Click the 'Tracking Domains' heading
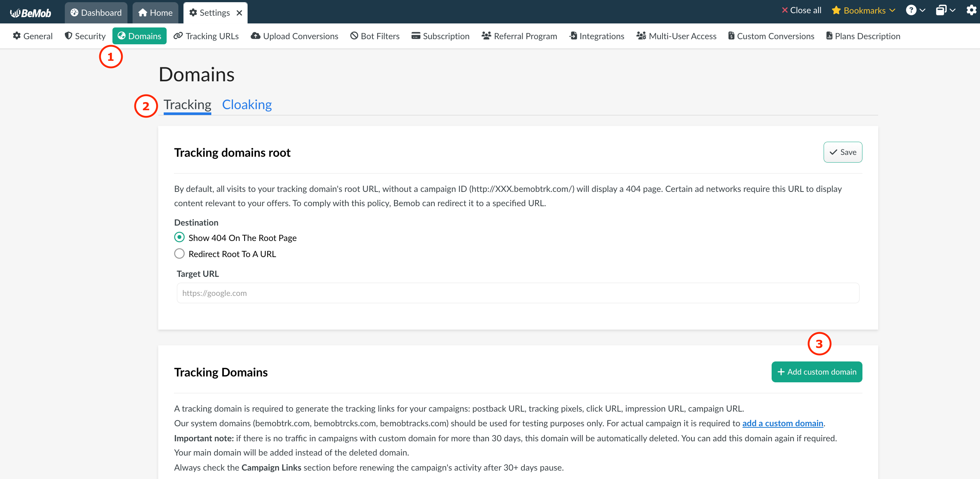This screenshot has width=980, height=479. [x=221, y=372]
